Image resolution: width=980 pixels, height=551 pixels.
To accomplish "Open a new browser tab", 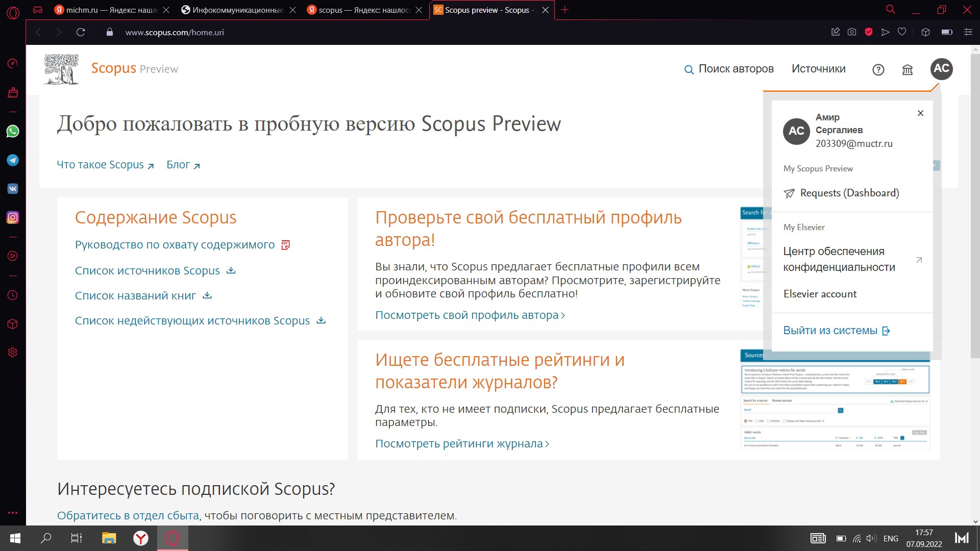I will tap(565, 10).
